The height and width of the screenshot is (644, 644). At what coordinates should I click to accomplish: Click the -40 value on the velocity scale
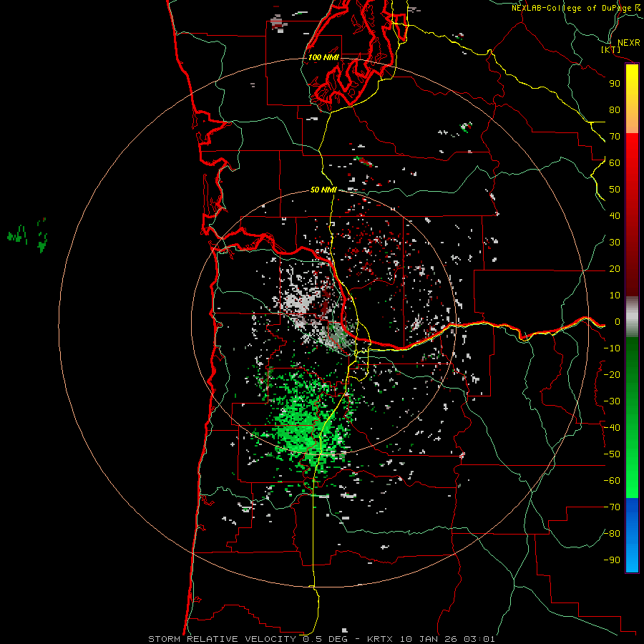612,428
